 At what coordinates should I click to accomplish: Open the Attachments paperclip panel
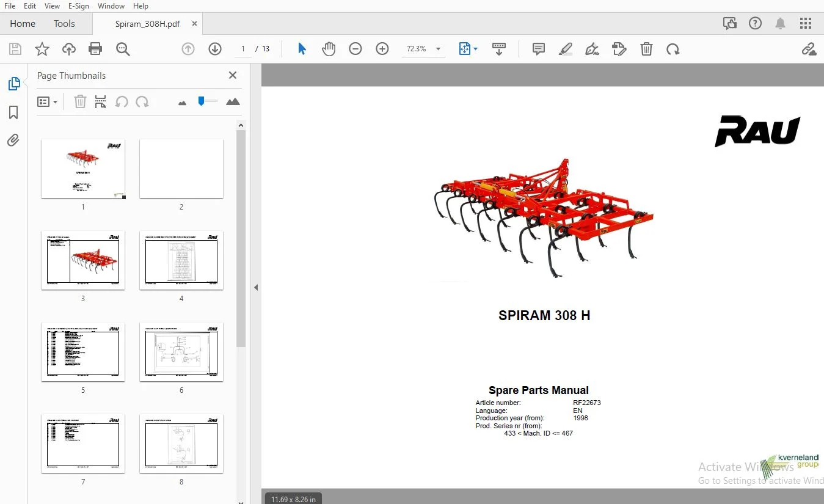13,141
